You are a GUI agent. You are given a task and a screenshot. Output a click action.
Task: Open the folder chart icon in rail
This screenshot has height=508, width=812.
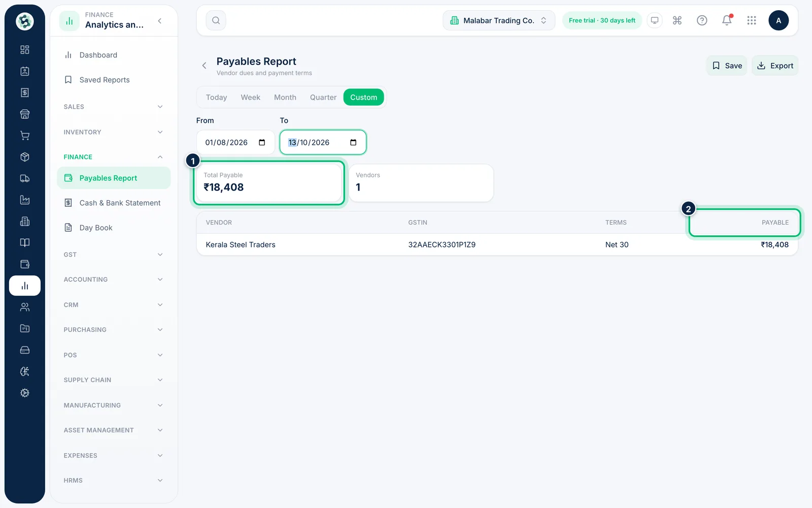click(24, 328)
